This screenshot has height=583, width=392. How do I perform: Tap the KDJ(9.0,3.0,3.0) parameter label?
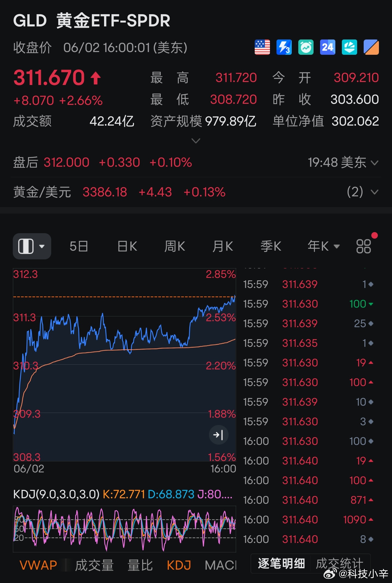56,494
